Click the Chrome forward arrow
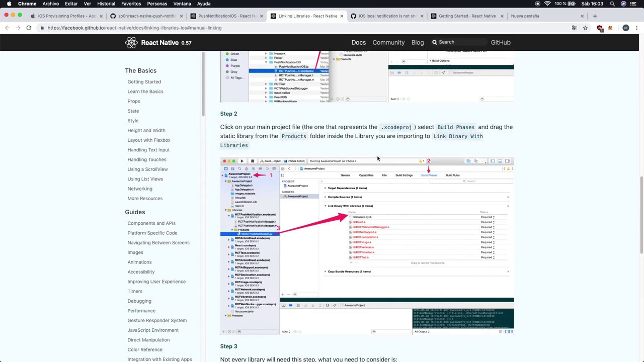 click(18, 28)
